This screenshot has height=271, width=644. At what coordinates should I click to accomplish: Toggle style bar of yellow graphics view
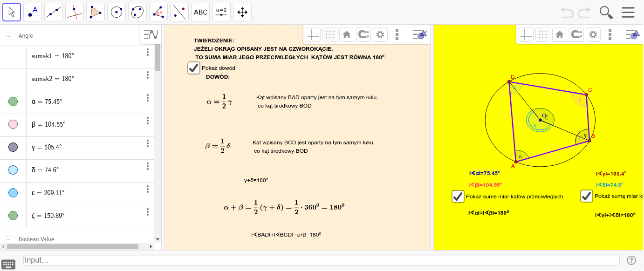(x=632, y=34)
